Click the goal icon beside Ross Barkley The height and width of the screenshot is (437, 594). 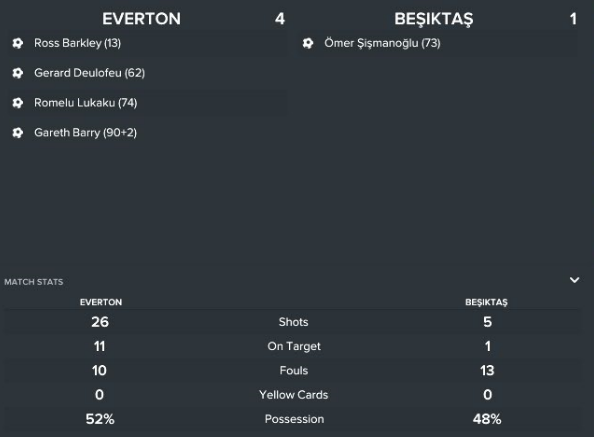click(x=17, y=43)
